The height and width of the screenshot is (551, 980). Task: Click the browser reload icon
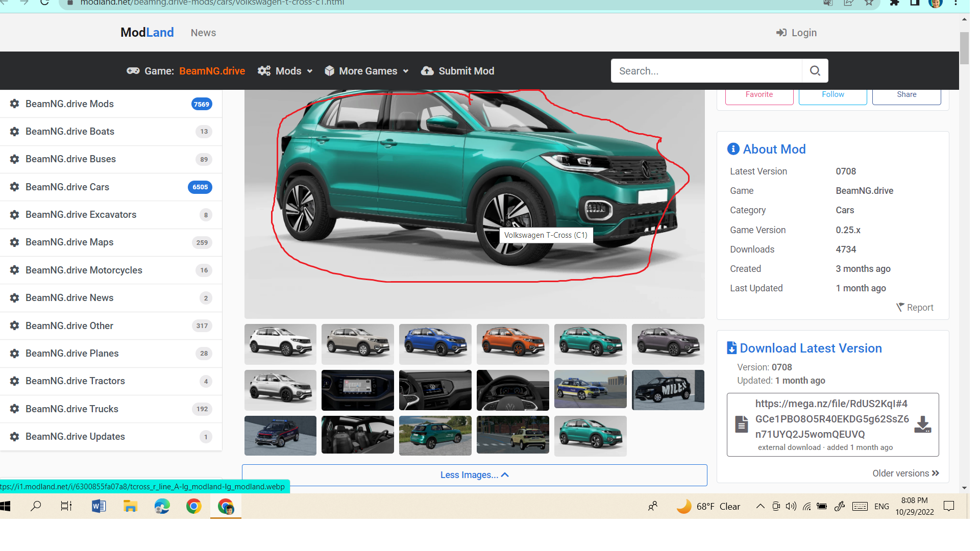tap(44, 3)
